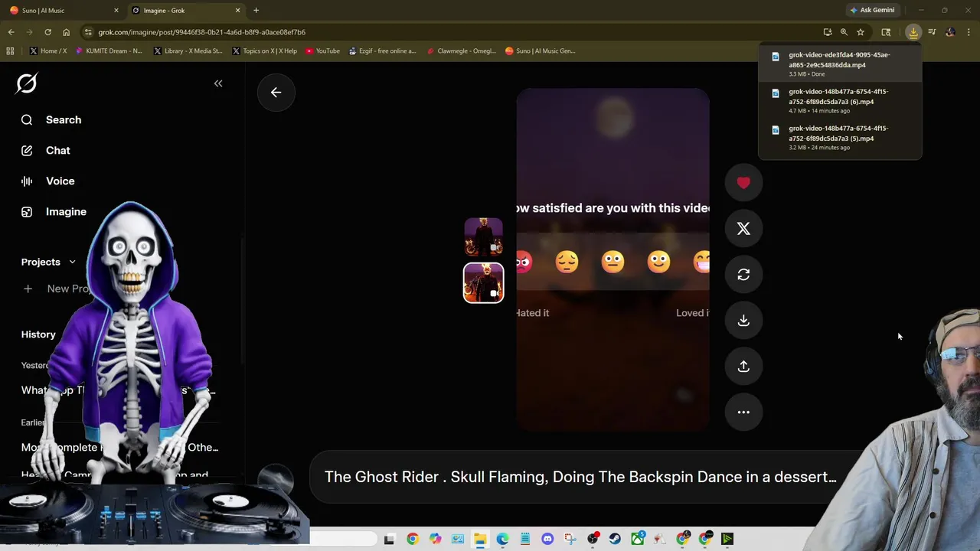Open the media controls icon in toolbar
The height and width of the screenshot is (551, 980).
coord(932,32)
